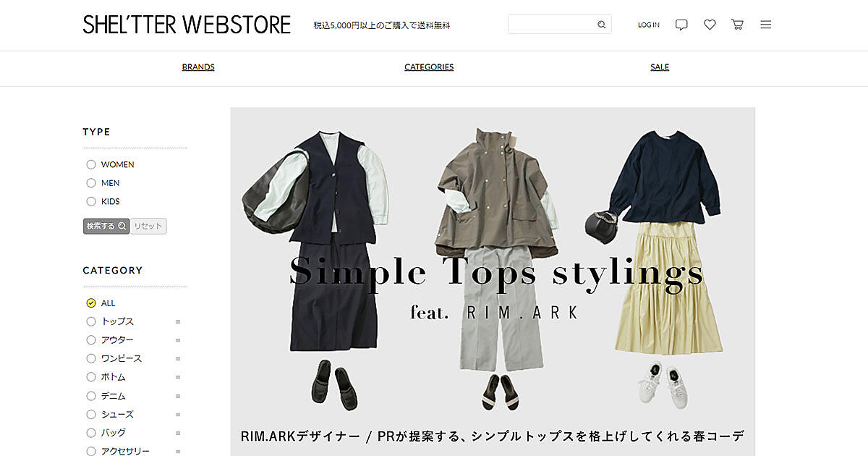Open the shopping cart icon
Image resolution: width=868 pixels, height=456 pixels.
click(737, 25)
